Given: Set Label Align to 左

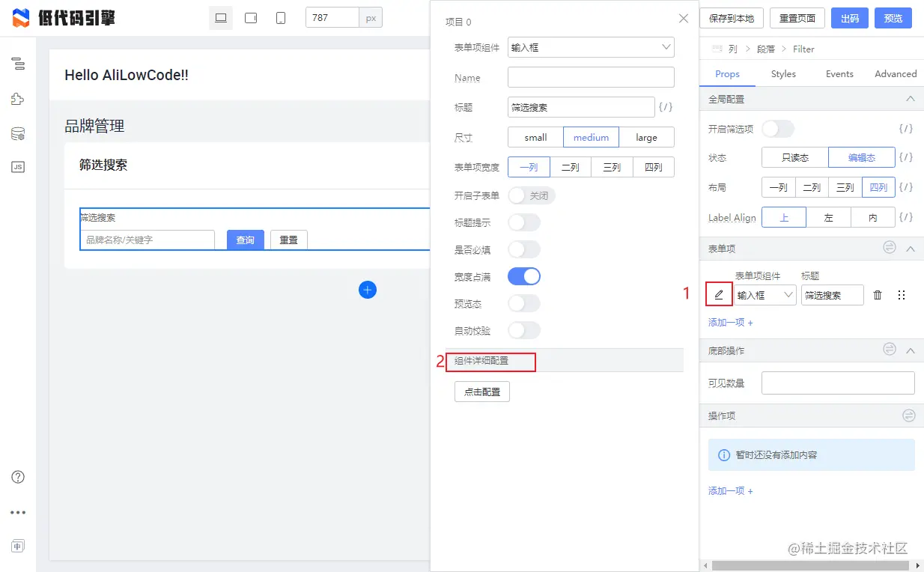Looking at the screenshot, I should 829,217.
